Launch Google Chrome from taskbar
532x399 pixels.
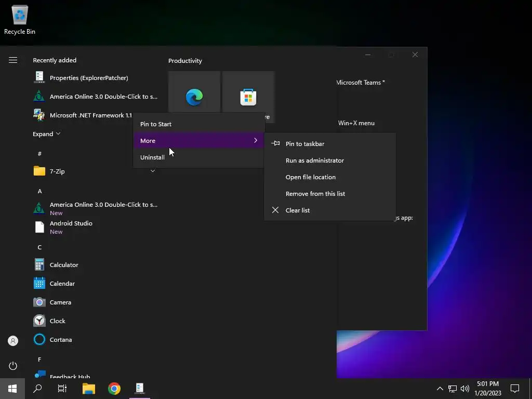click(x=114, y=389)
